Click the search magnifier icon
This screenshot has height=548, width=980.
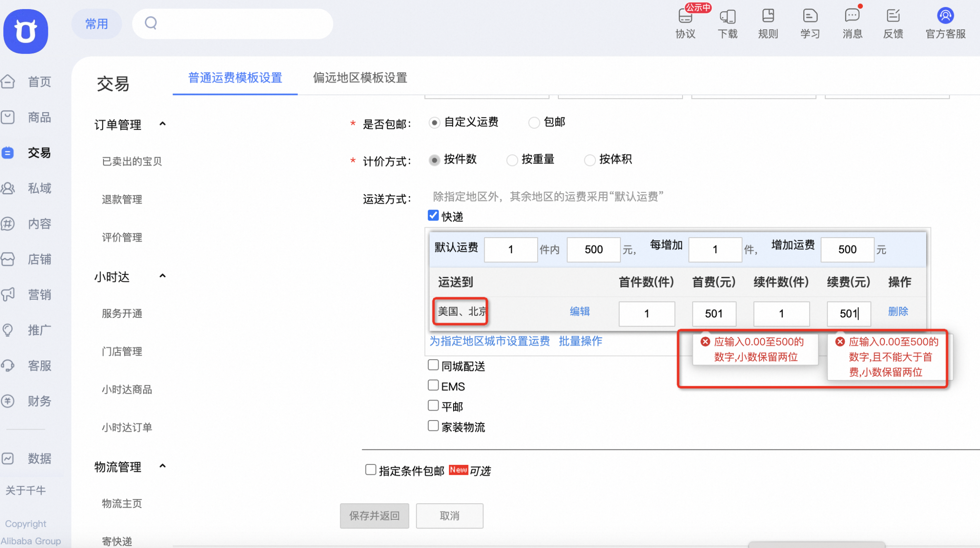point(151,23)
